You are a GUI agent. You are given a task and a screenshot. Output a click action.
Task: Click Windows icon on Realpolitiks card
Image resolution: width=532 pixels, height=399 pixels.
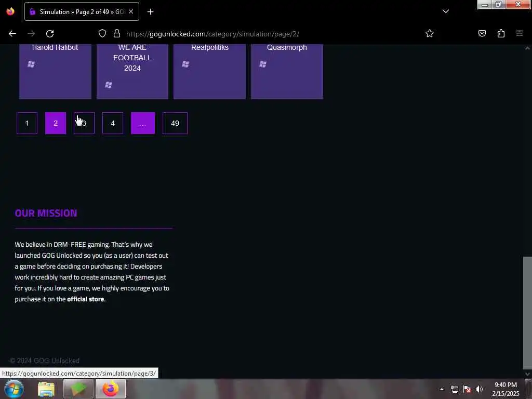tap(185, 64)
